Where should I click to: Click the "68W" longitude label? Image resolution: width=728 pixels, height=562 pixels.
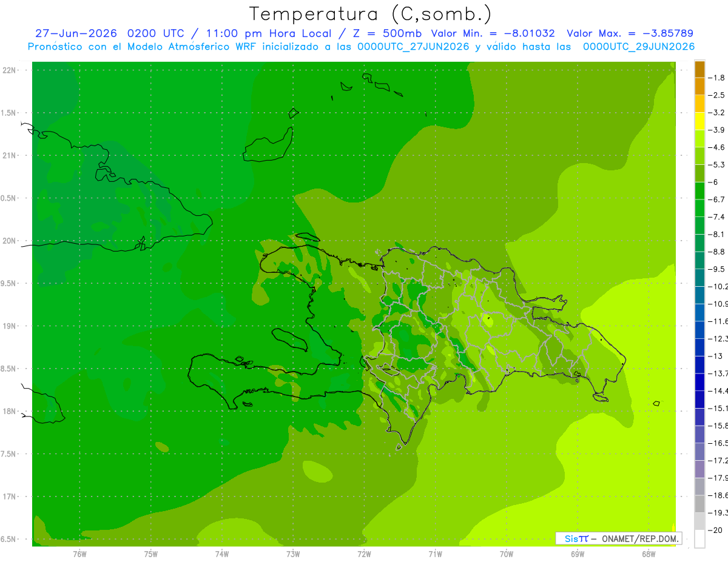[x=648, y=554]
